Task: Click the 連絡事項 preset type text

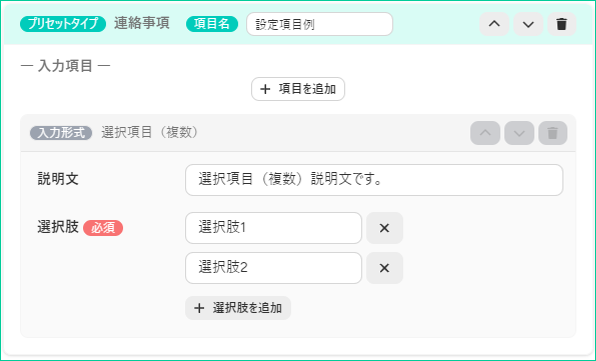Action: [x=142, y=24]
